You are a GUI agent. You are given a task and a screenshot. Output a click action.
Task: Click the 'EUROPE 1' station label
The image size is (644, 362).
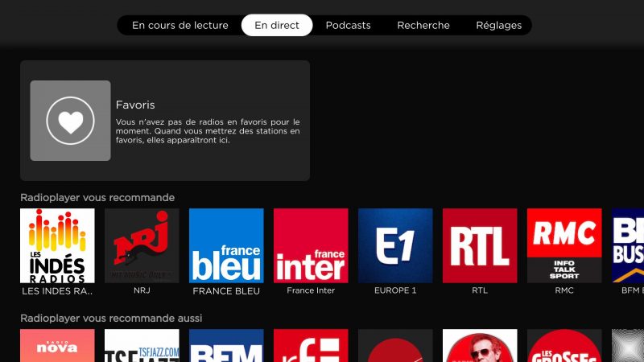click(395, 290)
